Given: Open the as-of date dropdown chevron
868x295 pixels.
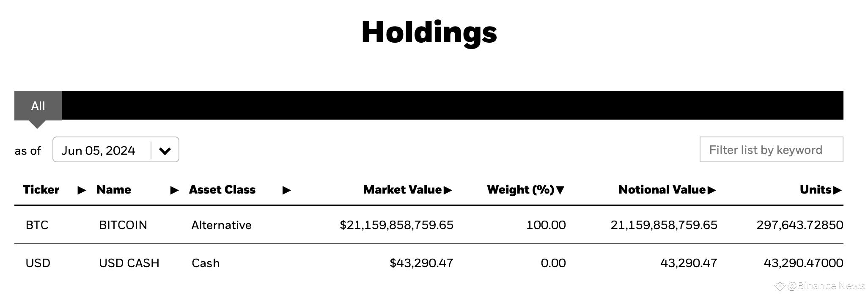Looking at the screenshot, I should 165,150.
